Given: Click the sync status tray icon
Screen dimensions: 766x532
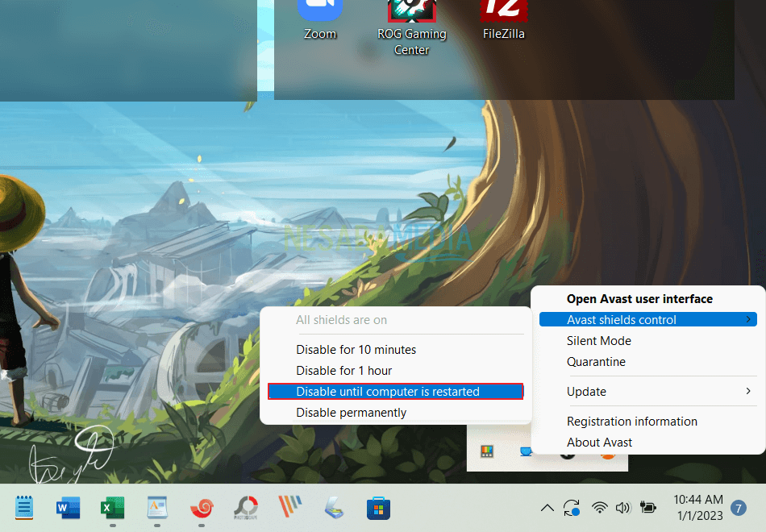Looking at the screenshot, I should point(572,508).
